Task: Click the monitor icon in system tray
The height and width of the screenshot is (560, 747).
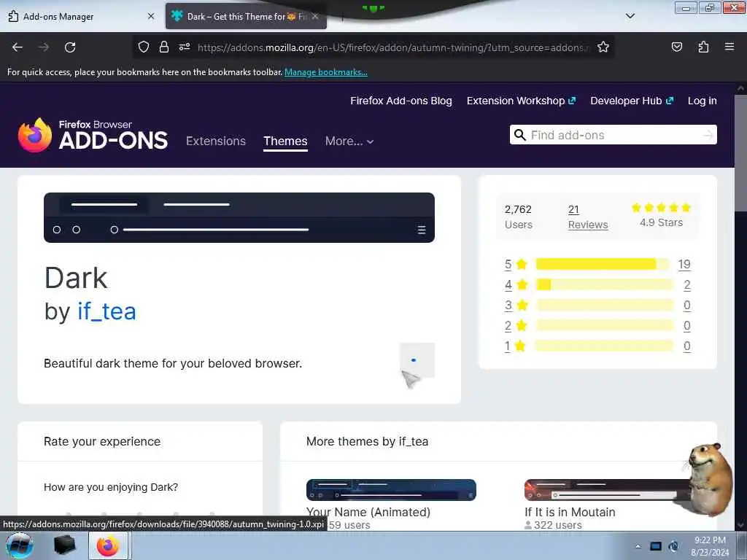Action: pos(656,546)
